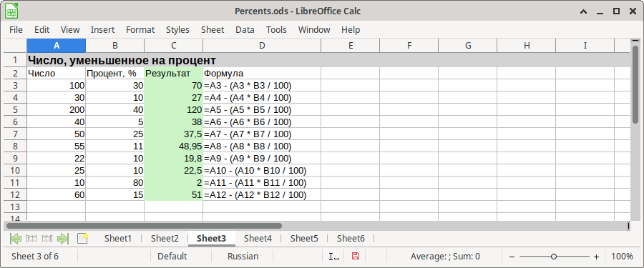Image resolution: width=644 pixels, height=268 pixels.
Task: Go to the first sheet tab arrow
Action: pos(16,239)
